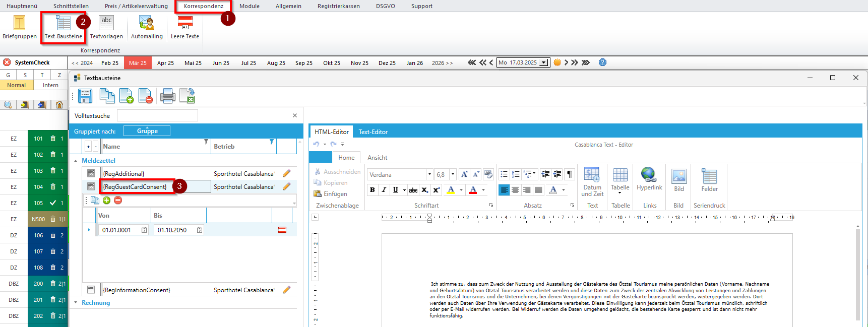This screenshot has width=868, height=327.
Task: Open the Preis / Artikelverwaltung menu
Action: point(136,6)
